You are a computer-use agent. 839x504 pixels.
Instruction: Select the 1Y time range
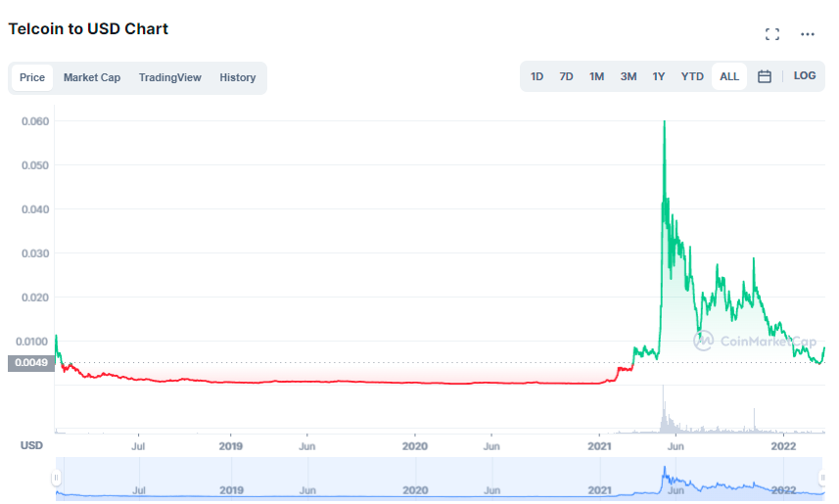click(658, 76)
